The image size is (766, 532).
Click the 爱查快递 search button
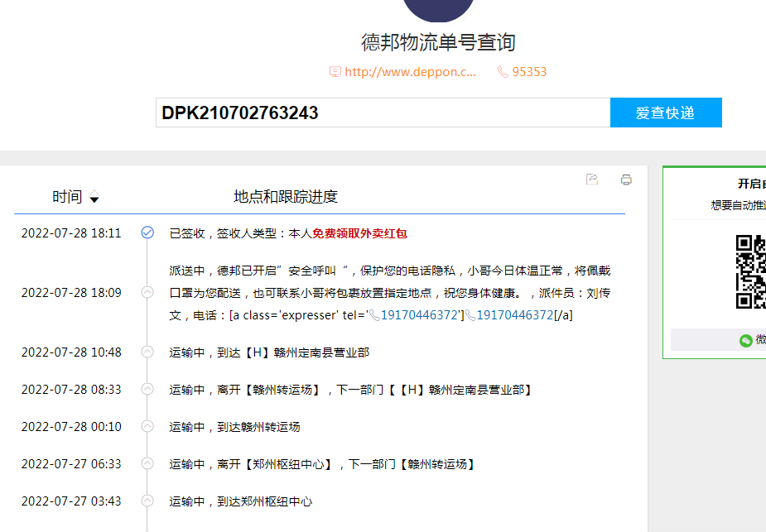point(666,113)
